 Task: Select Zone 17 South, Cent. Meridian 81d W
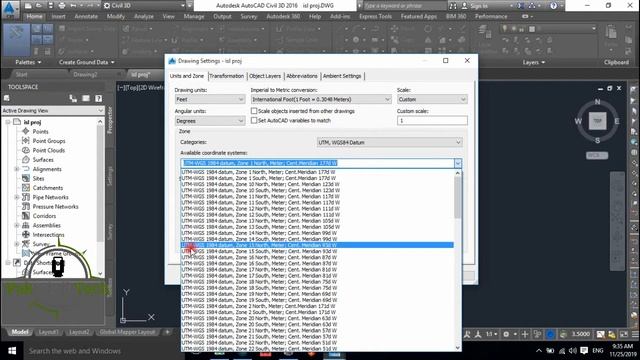click(x=317, y=276)
